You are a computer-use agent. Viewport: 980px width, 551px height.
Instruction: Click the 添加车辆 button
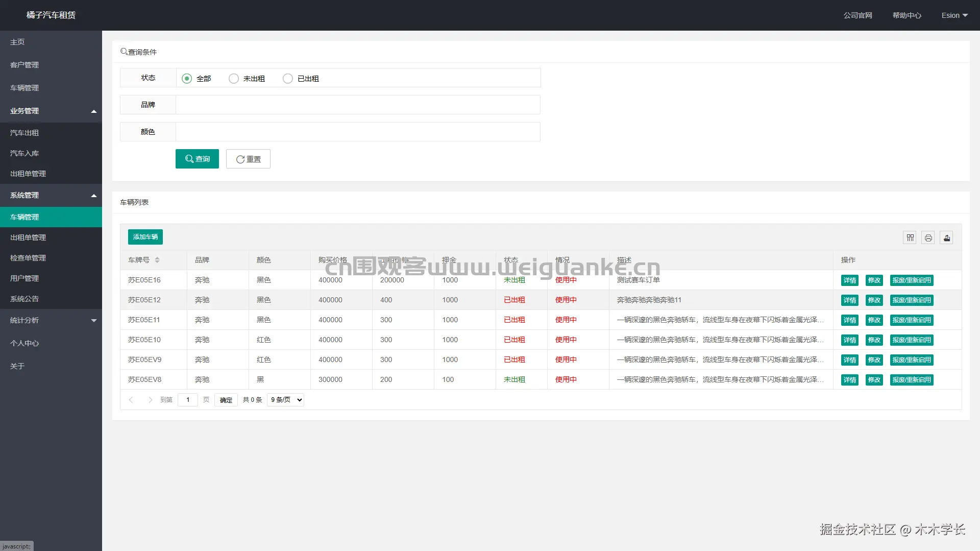pos(145,237)
